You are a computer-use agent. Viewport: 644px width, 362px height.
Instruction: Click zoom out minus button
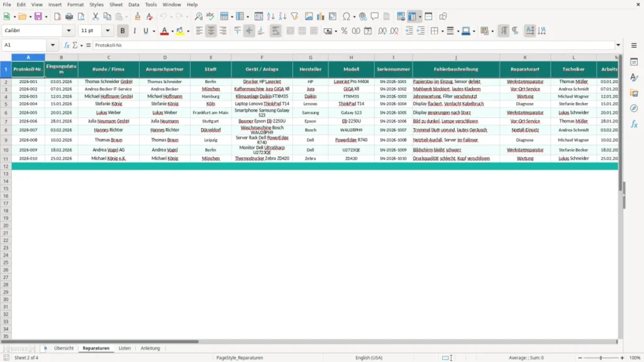[580, 358]
